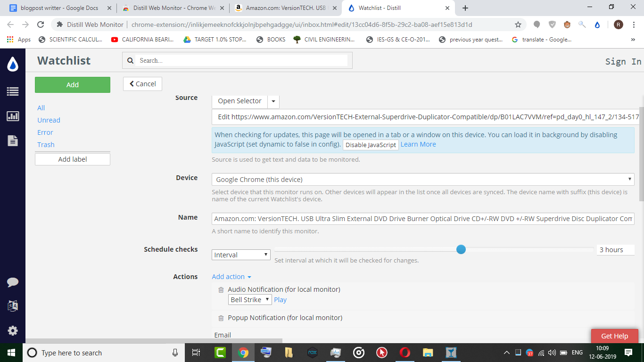
Task: Open the Distill watchlist list icon in sidebar
Action: click(x=13, y=92)
